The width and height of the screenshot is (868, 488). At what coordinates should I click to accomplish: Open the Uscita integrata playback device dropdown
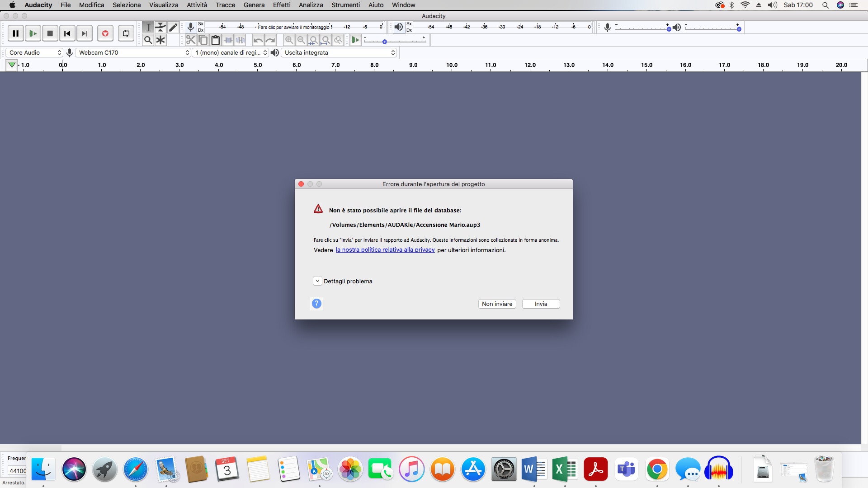pyautogui.click(x=339, y=53)
